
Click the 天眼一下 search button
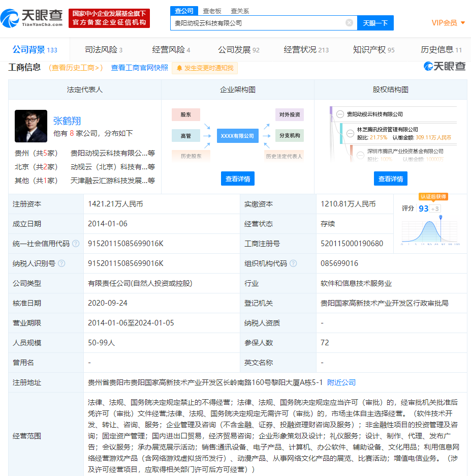[375, 23]
